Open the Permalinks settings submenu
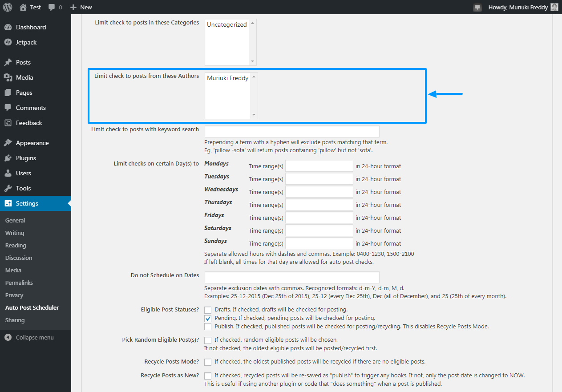This screenshot has height=392, width=562. 19,283
